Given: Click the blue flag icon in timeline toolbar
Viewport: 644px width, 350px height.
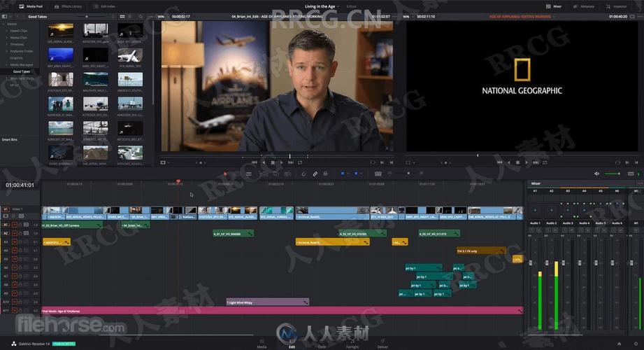Looking at the screenshot, I should (343, 174).
